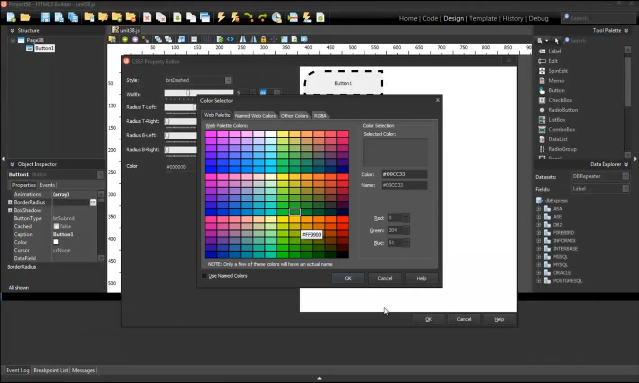Click OK in the Color Selector dialog
Image resolution: width=639 pixels, height=383 pixels.
tap(348, 278)
